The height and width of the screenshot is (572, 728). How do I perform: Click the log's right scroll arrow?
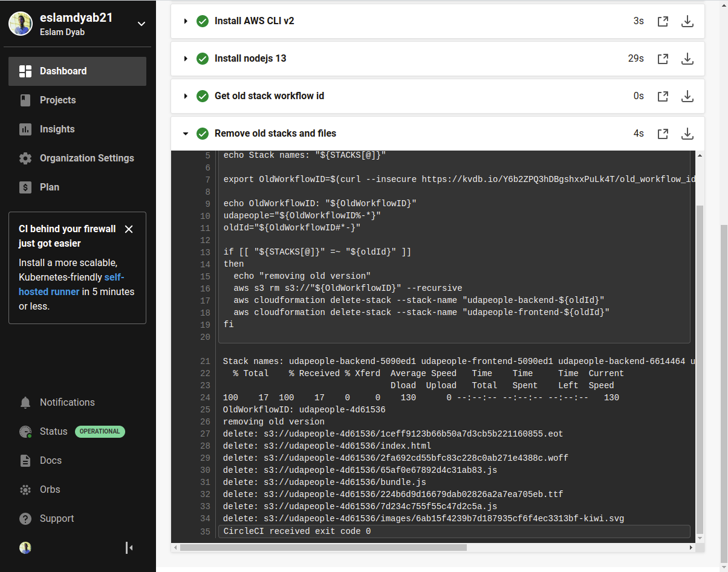(691, 548)
